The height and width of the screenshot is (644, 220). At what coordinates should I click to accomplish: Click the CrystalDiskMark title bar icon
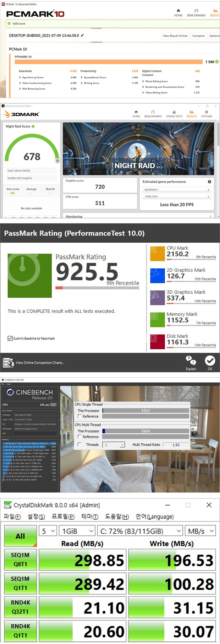click(x=8, y=505)
